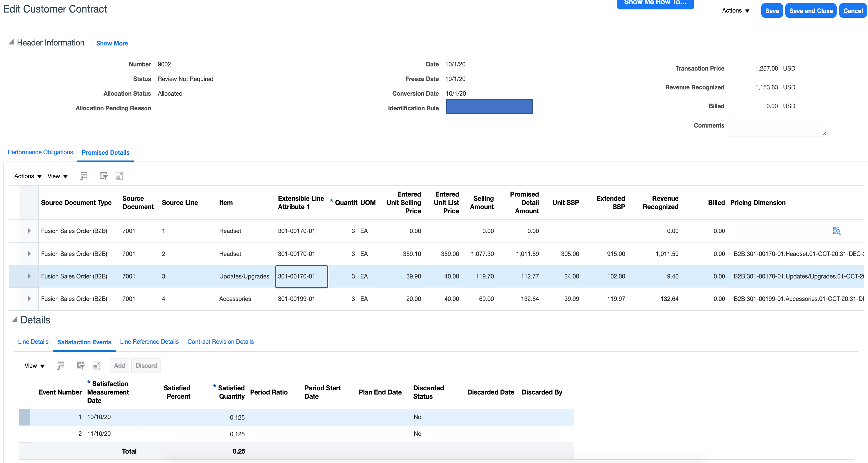This screenshot has width=868, height=463.
Task: Expand the Accessories line row
Action: tap(29, 299)
